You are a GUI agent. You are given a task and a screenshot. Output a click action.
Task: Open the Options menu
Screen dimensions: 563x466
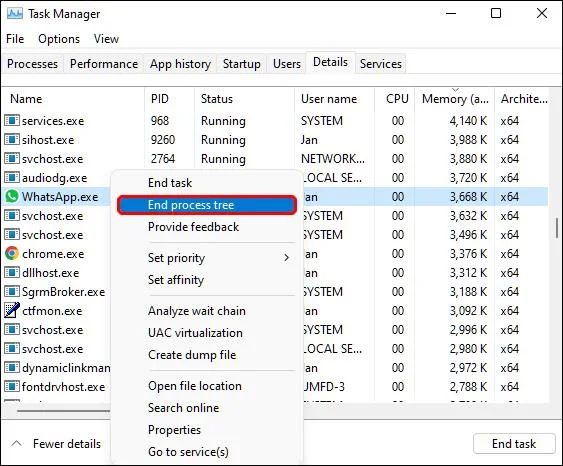(x=59, y=39)
